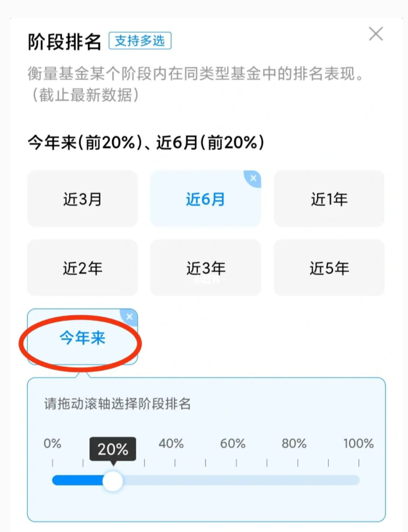The height and width of the screenshot is (532, 408).
Task: Deselect the 近6月 period chip
Action: click(x=205, y=200)
